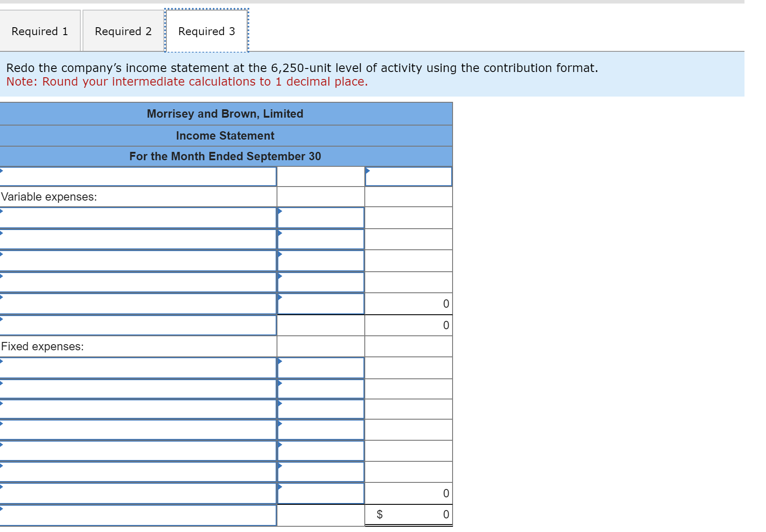Open the fifth variable expense label dropdown
This screenshot has width=766, height=532.
[138, 304]
